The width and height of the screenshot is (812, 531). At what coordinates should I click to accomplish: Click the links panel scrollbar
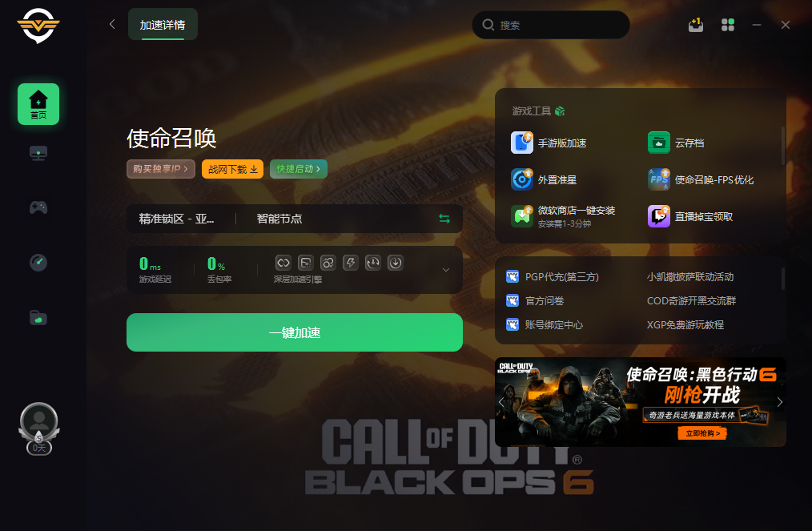pos(782,278)
